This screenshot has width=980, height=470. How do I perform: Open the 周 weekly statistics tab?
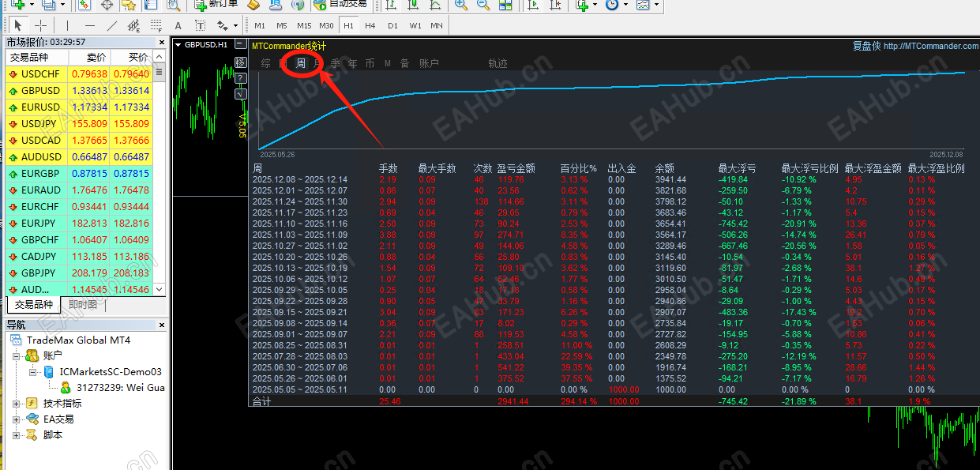(301, 63)
